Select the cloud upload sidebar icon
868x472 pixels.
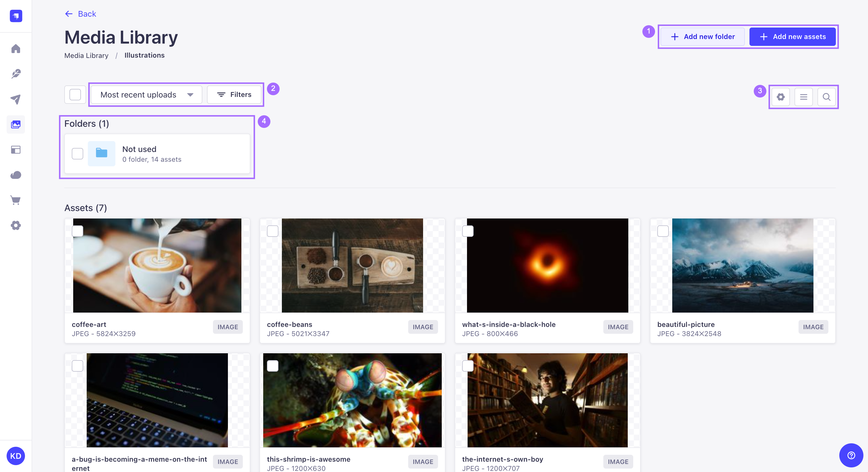pyautogui.click(x=16, y=174)
